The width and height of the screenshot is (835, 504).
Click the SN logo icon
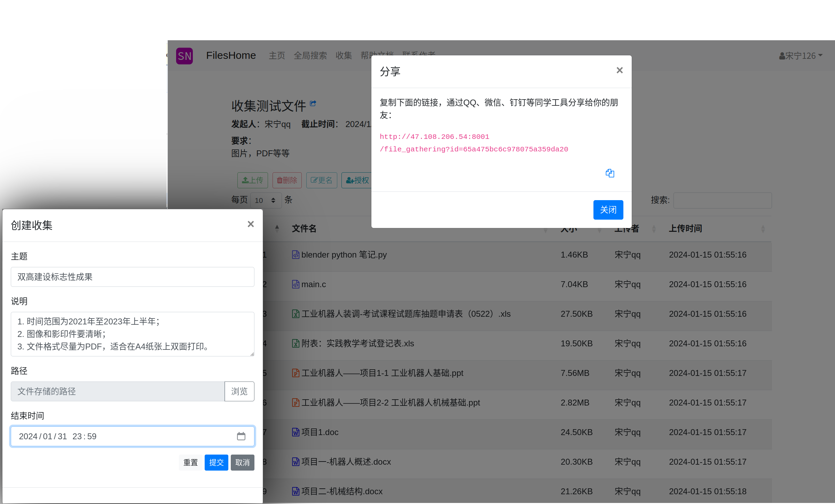click(x=184, y=56)
